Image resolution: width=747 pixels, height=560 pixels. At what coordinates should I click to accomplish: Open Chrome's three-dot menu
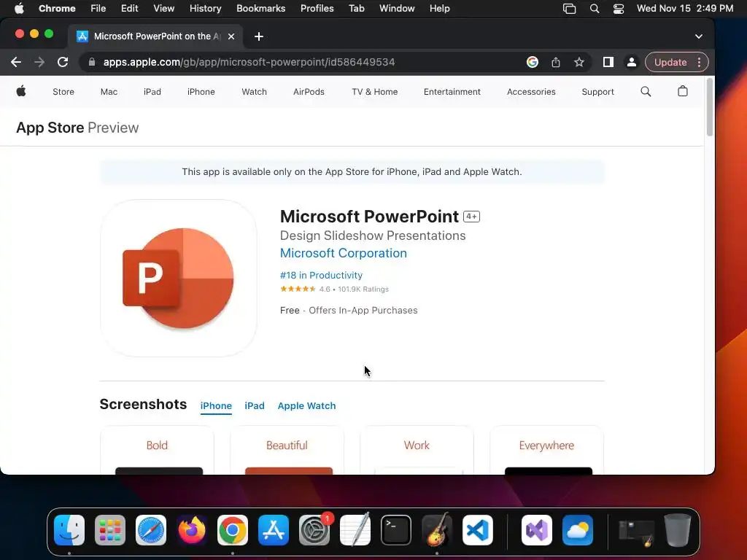(x=700, y=62)
